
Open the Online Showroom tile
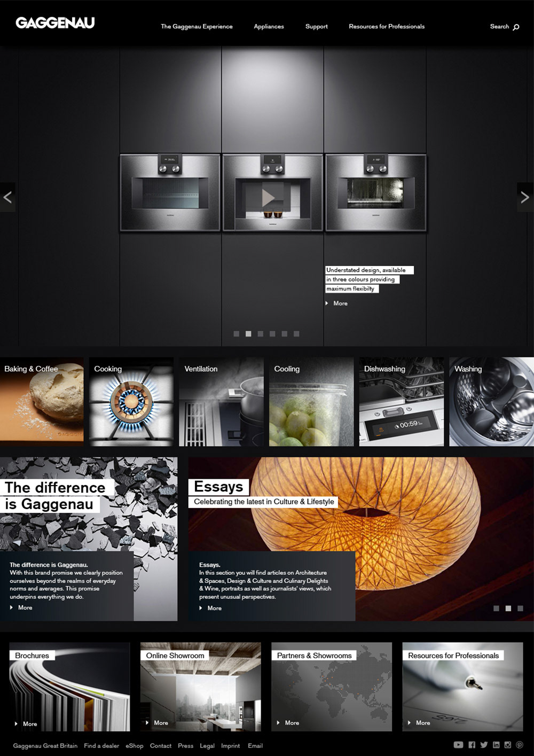click(x=201, y=687)
